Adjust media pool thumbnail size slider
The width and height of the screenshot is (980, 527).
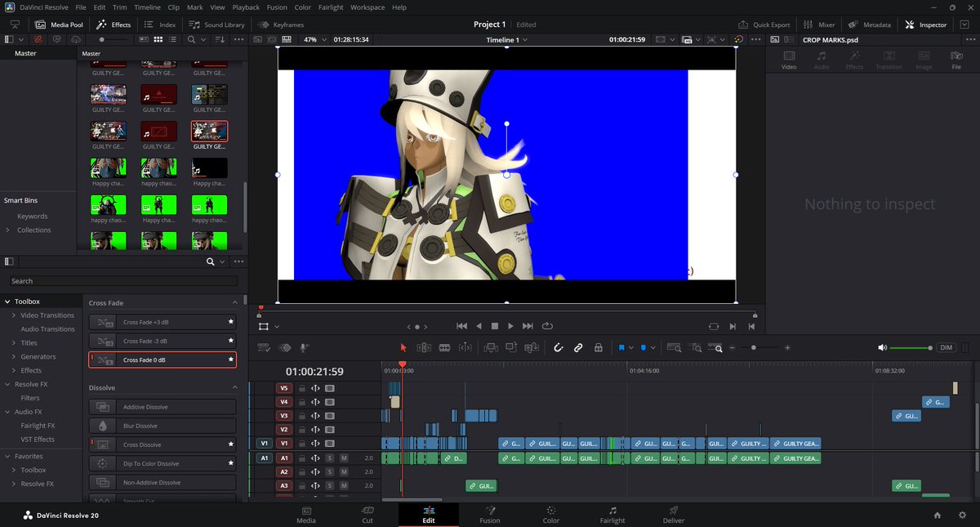(x=112, y=39)
